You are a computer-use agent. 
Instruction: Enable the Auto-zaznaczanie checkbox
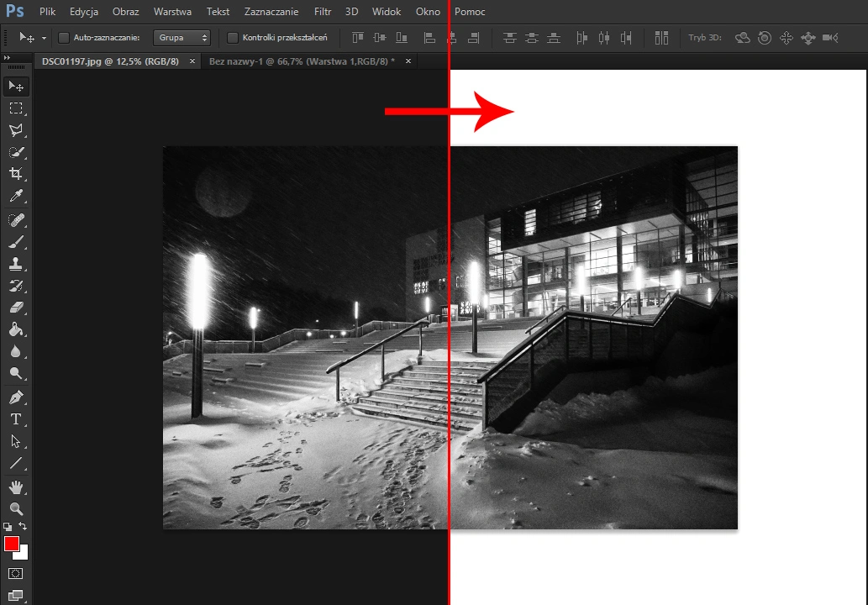(63, 38)
